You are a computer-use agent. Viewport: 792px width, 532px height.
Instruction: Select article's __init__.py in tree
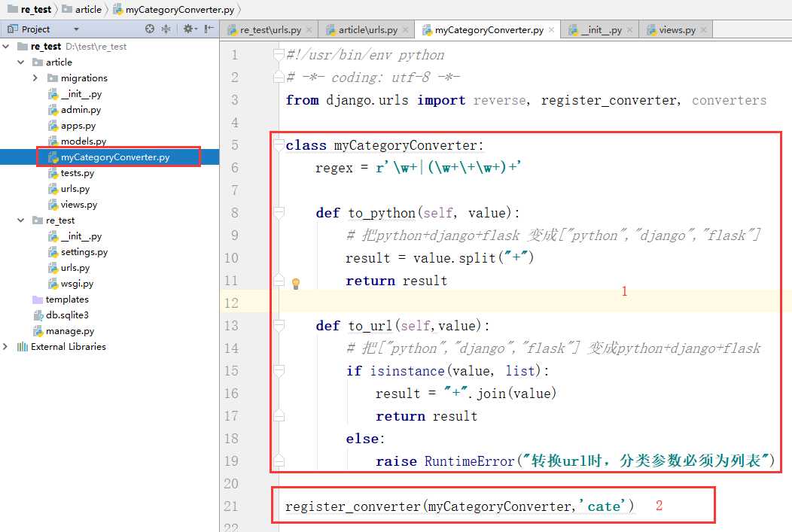pos(75,94)
